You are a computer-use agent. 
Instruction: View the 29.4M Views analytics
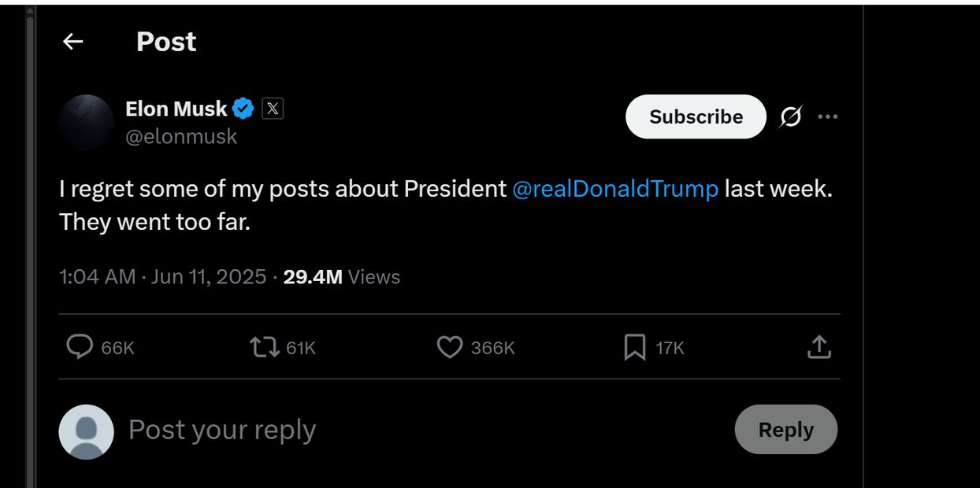pos(341,277)
